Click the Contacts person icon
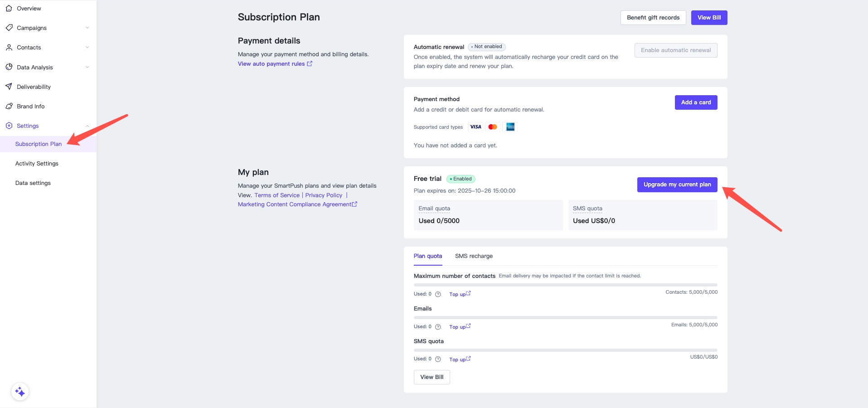The height and width of the screenshot is (408, 868). [x=9, y=47]
